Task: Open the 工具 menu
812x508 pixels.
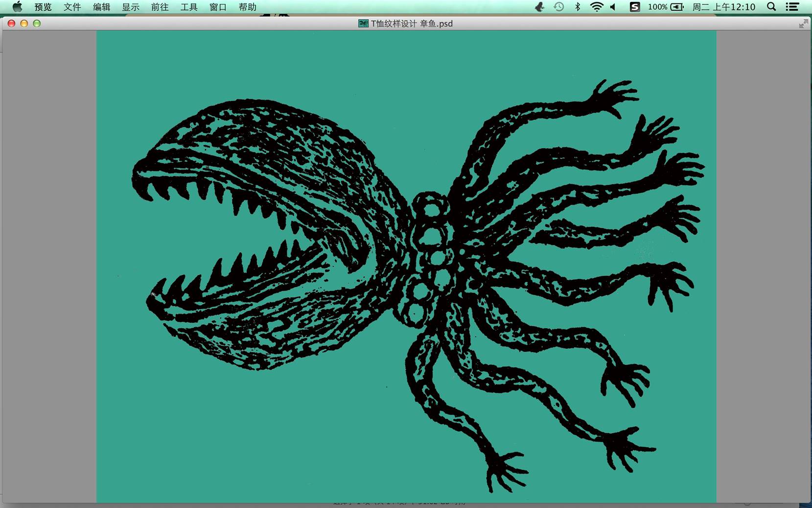Action: [x=189, y=7]
